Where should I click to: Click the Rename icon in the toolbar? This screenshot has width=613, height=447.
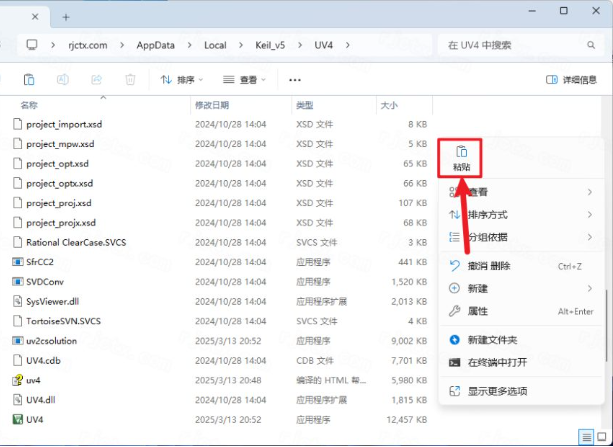63,79
